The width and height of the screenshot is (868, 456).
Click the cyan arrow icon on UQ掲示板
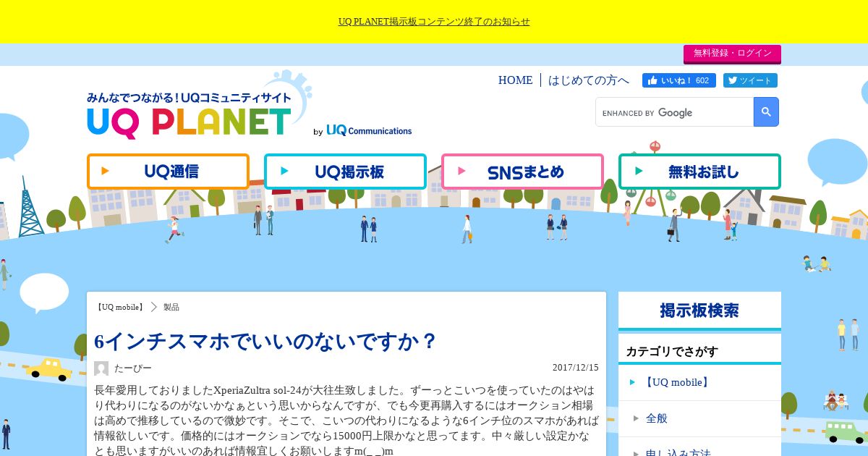[x=284, y=172]
